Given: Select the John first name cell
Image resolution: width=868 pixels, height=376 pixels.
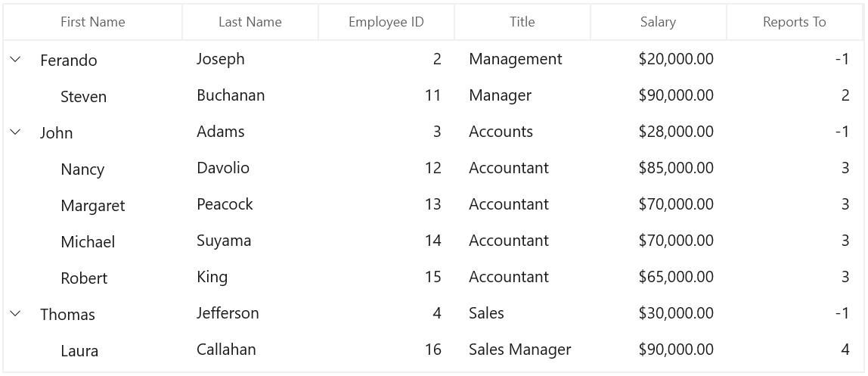Looking at the screenshot, I should (57, 133).
